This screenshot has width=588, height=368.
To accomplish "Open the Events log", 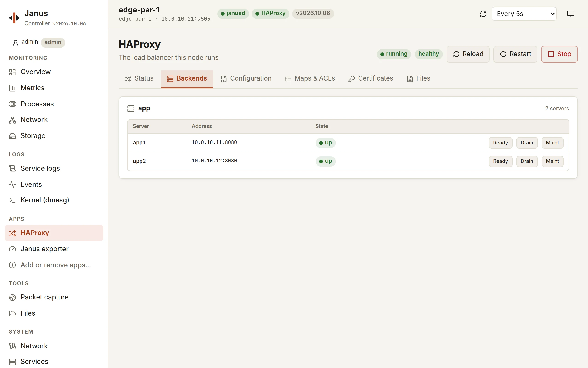I will click(x=54, y=184).
